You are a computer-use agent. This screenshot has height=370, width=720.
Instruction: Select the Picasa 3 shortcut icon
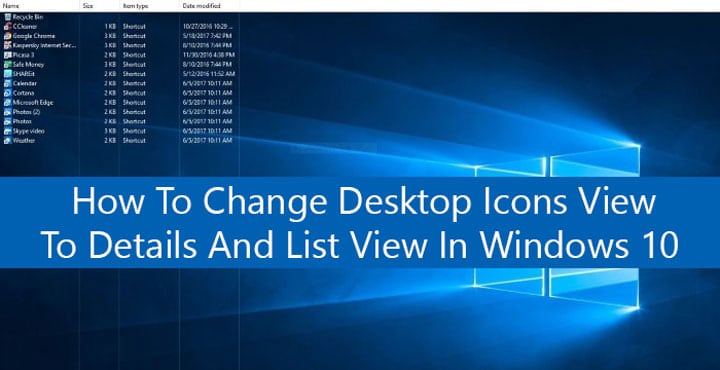click(7, 55)
